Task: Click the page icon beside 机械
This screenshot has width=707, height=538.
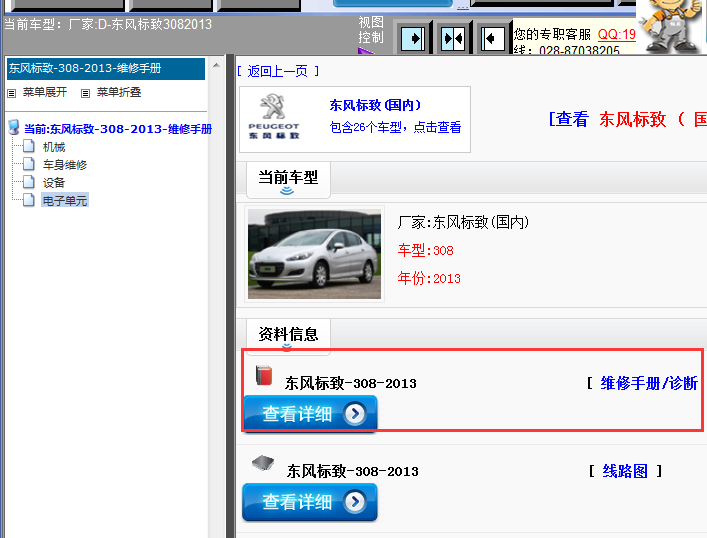Action: pyautogui.click(x=28, y=146)
